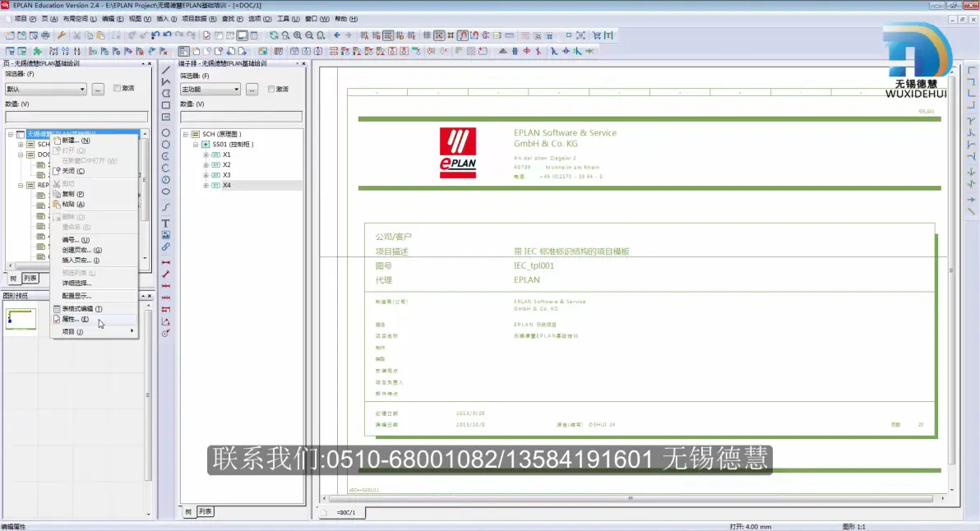This screenshot has width=980, height=531.
Task: Expand the X3 terminal strip node
Action: (206, 175)
